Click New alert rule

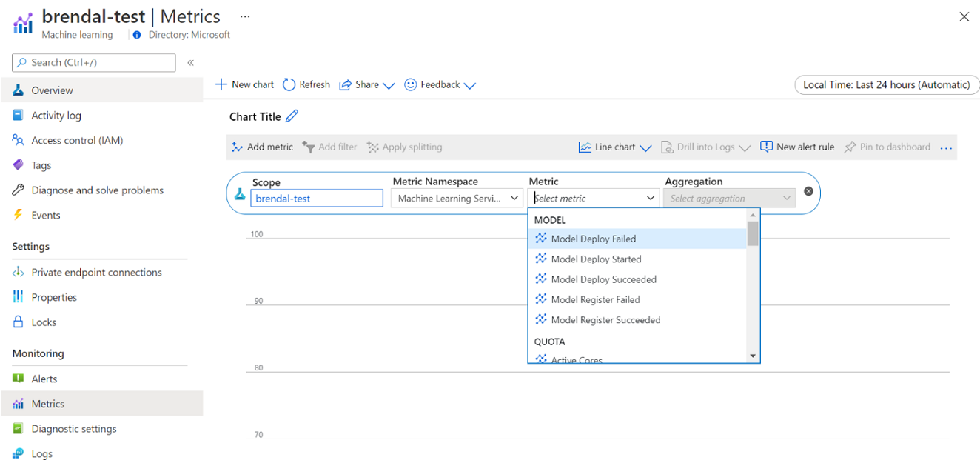click(x=797, y=147)
